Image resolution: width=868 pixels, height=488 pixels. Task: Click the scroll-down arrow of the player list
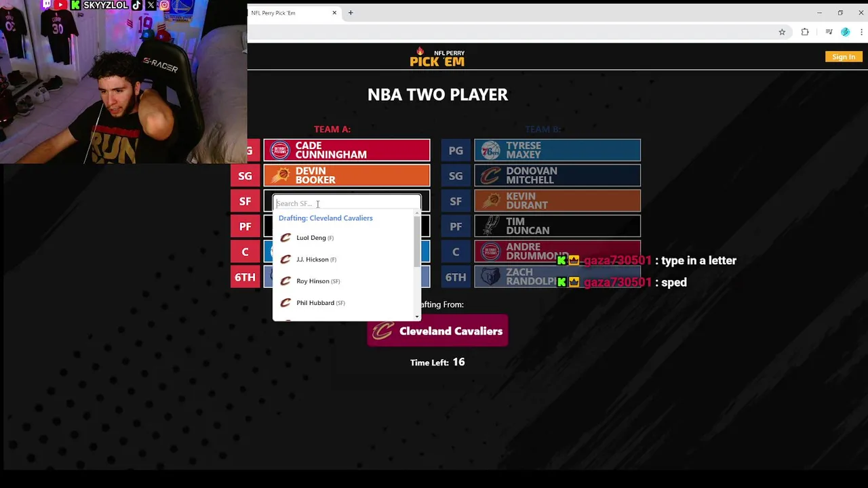click(x=417, y=317)
